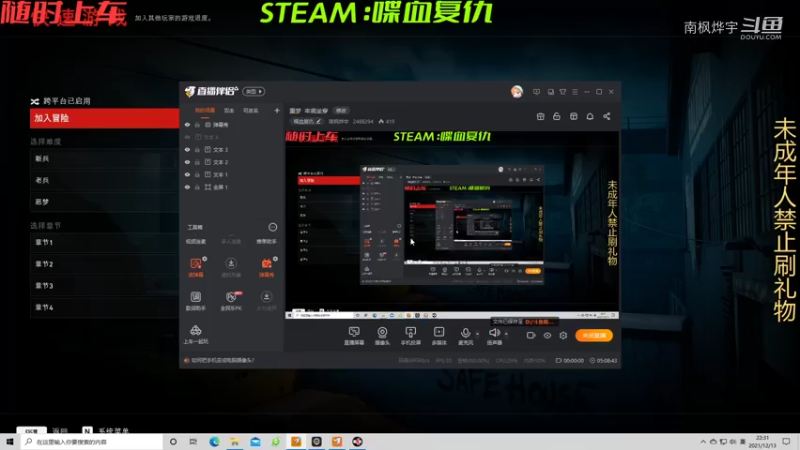
Task: Switch to the first scene tab in 直播伴侣
Action: [205, 110]
